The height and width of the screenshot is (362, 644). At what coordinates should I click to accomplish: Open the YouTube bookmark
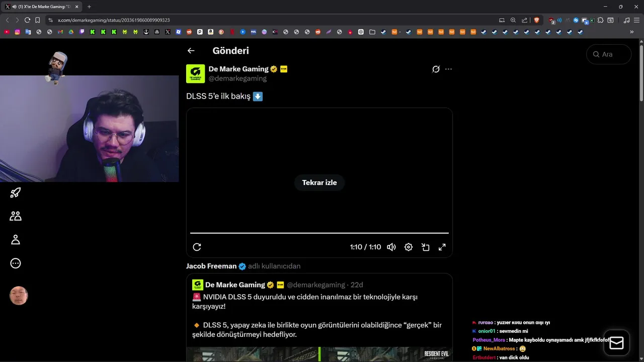(7, 32)
